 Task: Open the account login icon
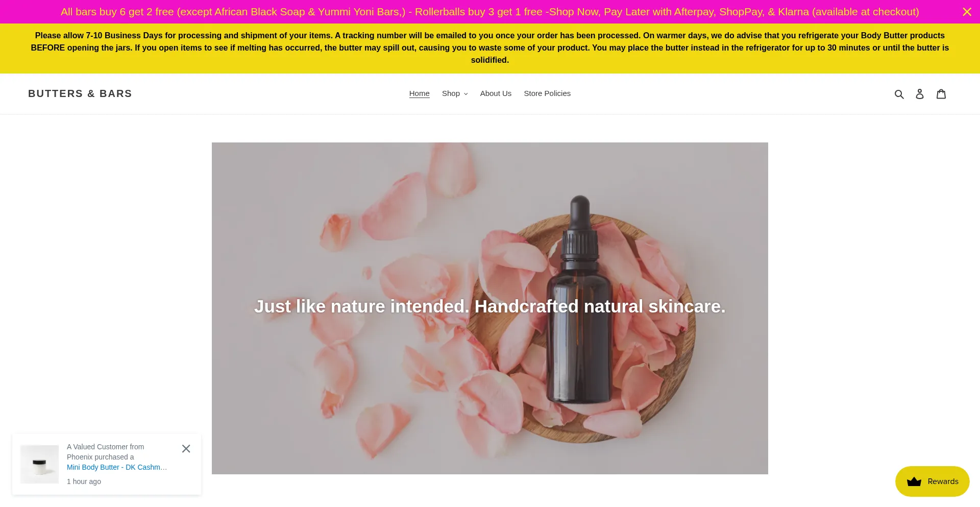click(x=920, y=94)
